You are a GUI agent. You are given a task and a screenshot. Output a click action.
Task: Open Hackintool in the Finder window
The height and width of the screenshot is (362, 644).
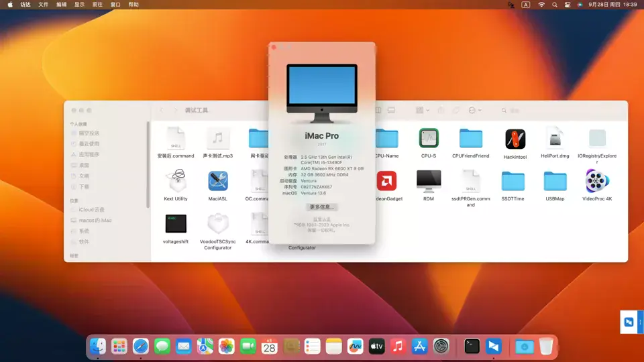coord(515,139)
